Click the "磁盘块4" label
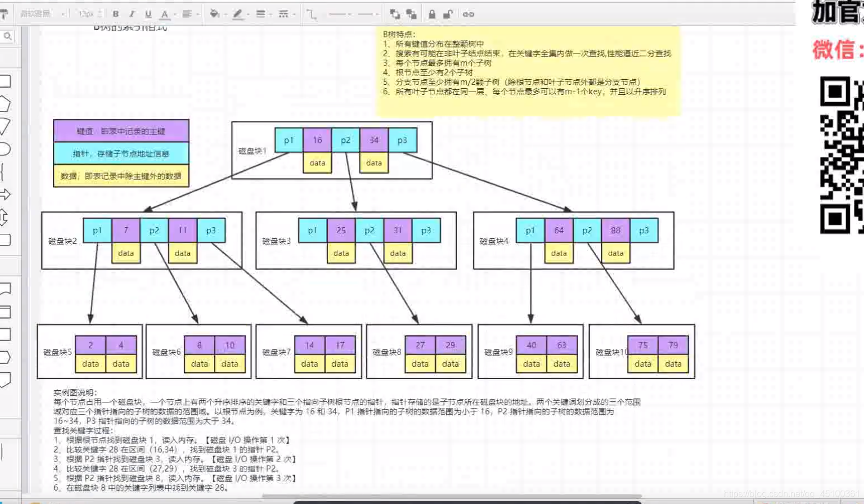Image resolution: width=864 pixels, height=504 pixels. point(494,241)
